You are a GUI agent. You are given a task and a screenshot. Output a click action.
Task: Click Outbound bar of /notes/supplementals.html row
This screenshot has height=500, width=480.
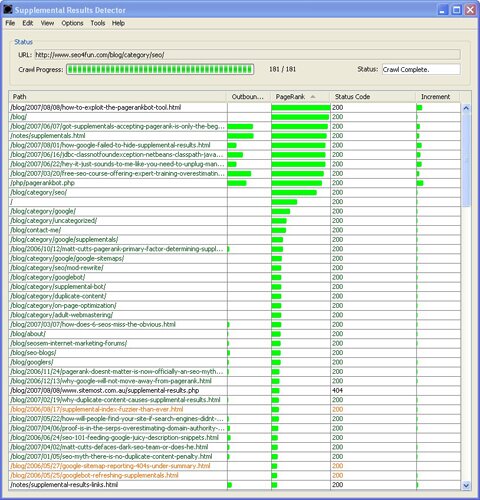(241, 136)
